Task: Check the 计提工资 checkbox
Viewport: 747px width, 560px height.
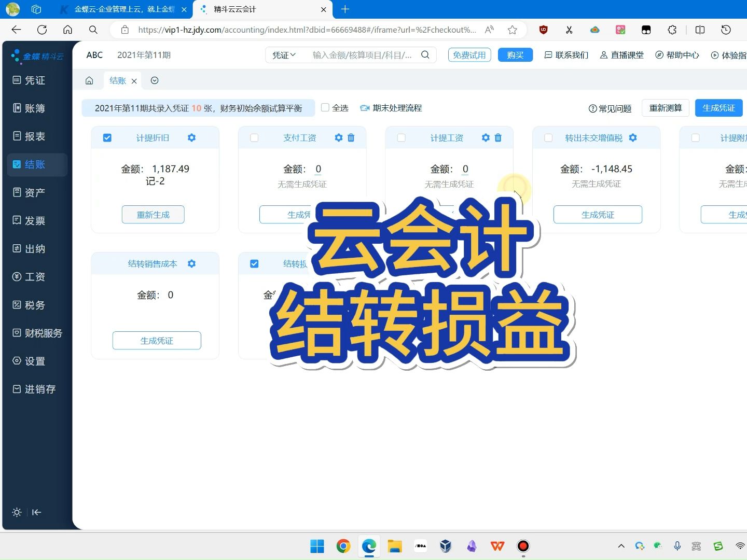Action: (402, 138)
